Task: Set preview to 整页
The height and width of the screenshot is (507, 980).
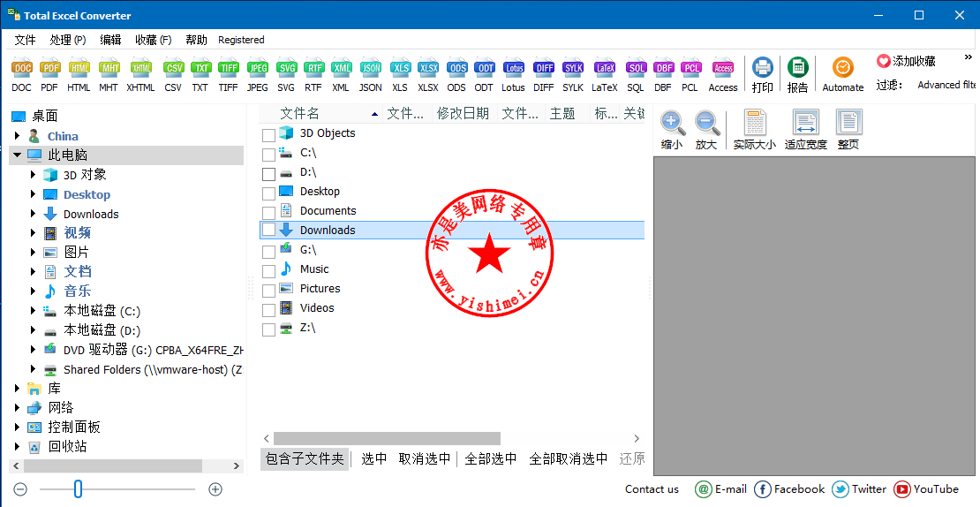Action: pyautogui.click(x=848, y=130)
